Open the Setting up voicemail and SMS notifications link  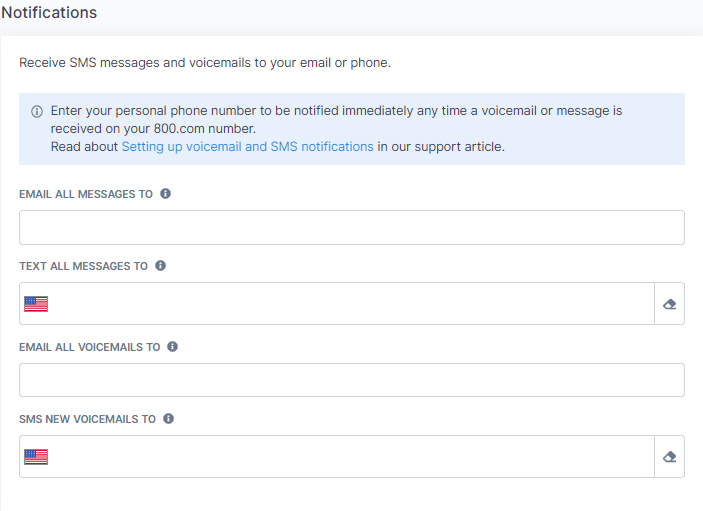247,147
